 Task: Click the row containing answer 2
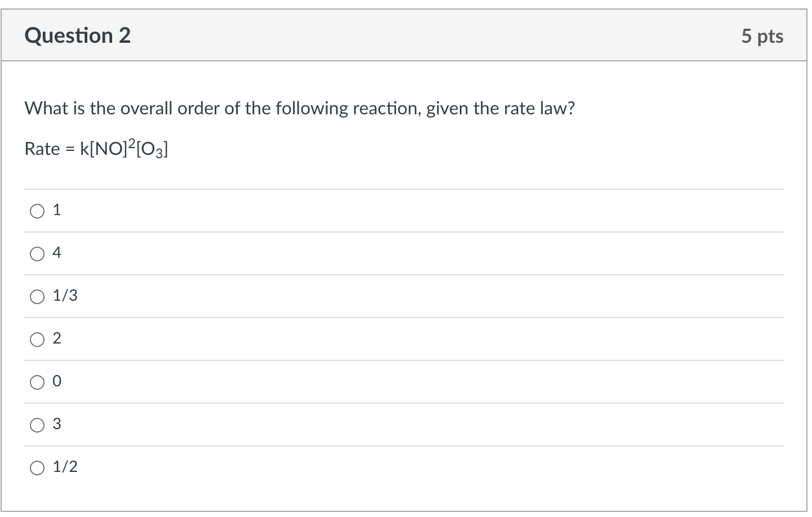point(394,338)
